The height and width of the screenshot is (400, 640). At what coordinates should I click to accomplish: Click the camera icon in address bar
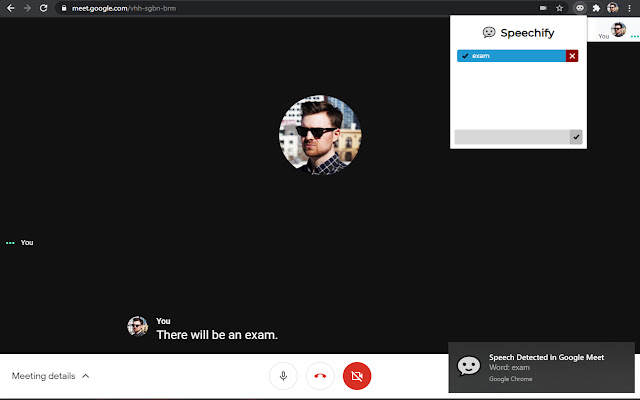543,8
